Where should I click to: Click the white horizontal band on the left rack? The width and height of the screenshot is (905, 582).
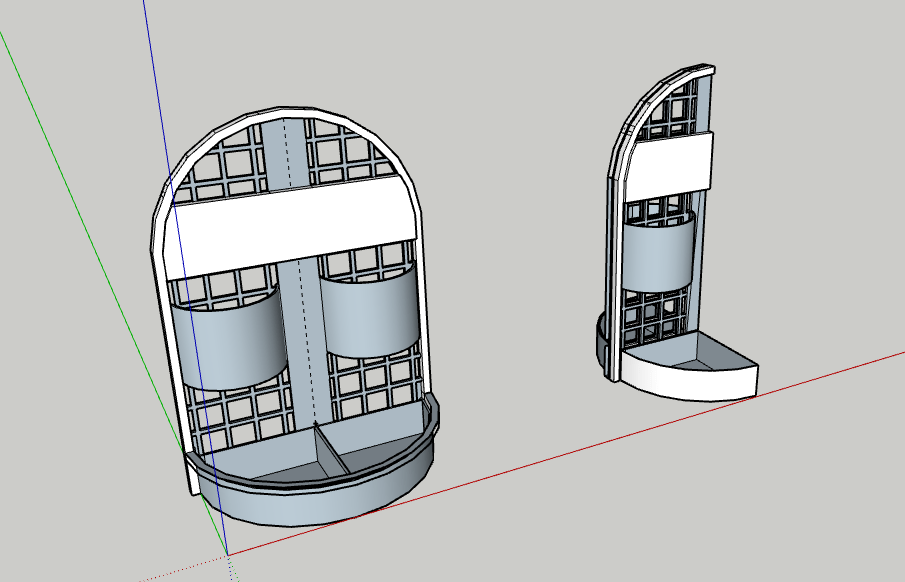[290, 226]
